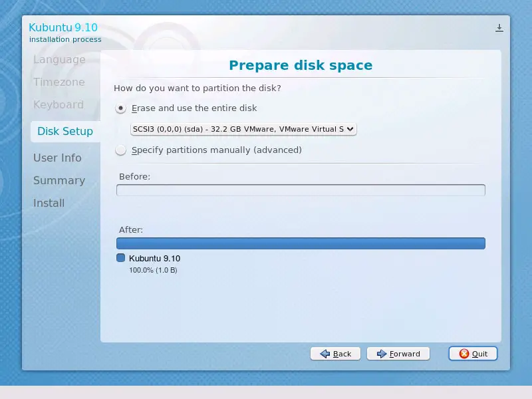Click the blue Kubuntu 9.10 legend square

click(120, 258)
